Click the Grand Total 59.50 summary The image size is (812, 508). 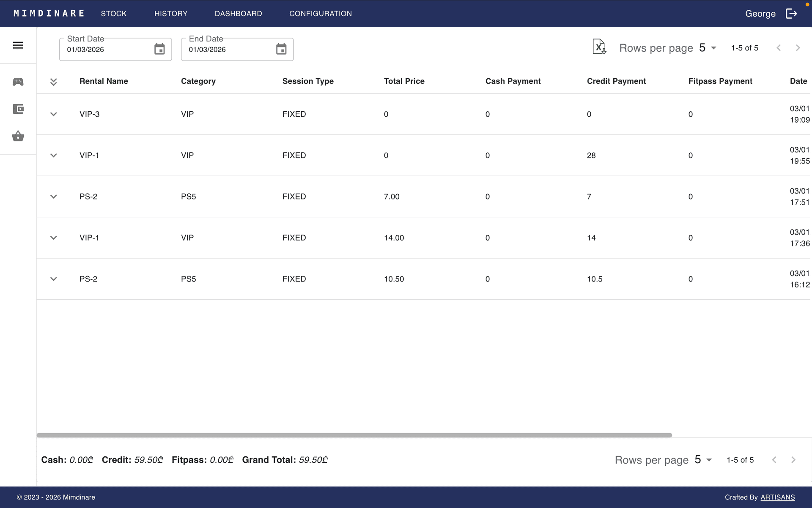[x=285, y=460]
